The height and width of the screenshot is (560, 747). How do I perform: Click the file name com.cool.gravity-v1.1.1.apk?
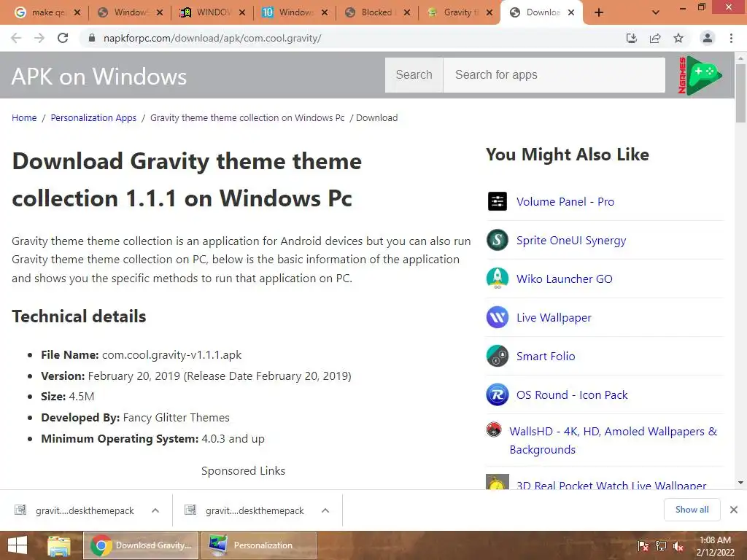coord(171,355)
